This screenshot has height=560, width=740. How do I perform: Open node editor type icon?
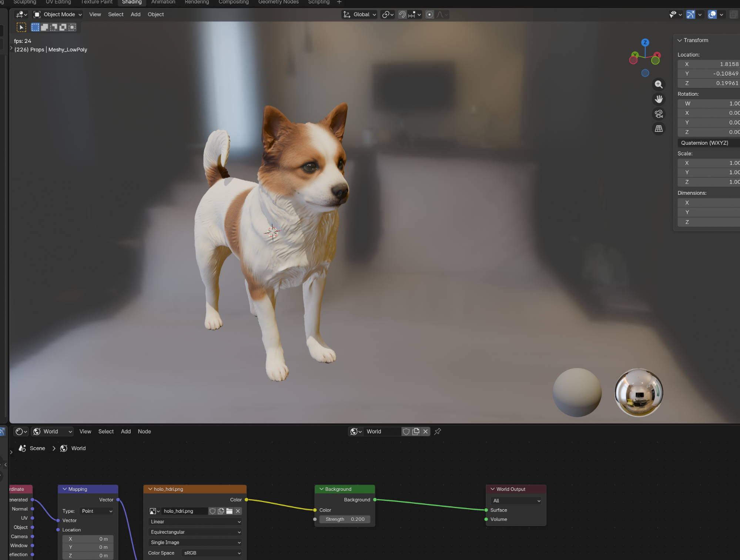click(x=21, y=431)
